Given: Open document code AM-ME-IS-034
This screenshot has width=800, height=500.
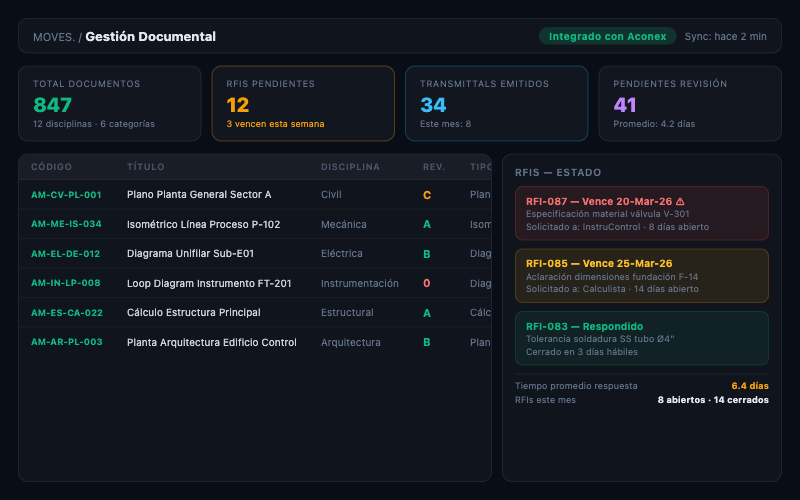Looking at the screenshot, I should point(66,225).
